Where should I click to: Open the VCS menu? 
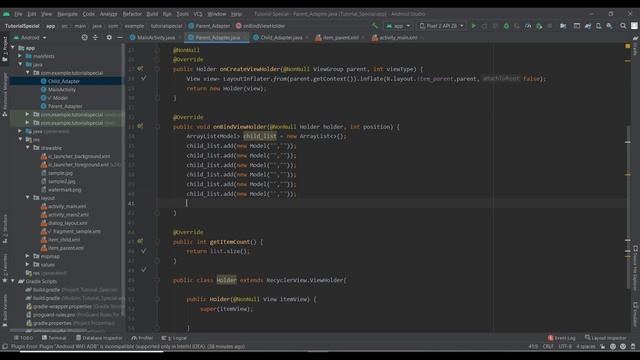click(x=198, y=14)
